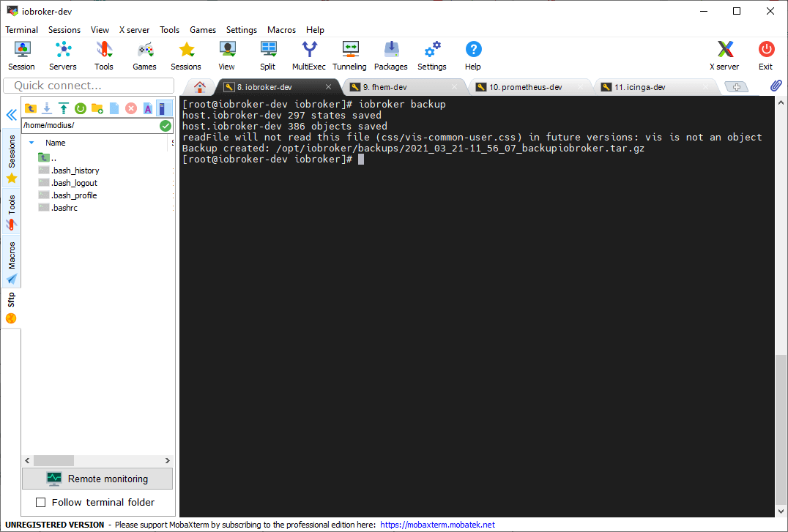Confirm the path with green check icon
This screenshot has height=532, width=788.
click(x=166, y=126)
